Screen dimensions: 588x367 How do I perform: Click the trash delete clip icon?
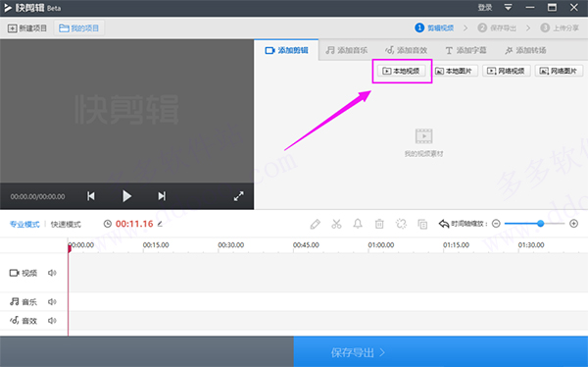point(379,224)
